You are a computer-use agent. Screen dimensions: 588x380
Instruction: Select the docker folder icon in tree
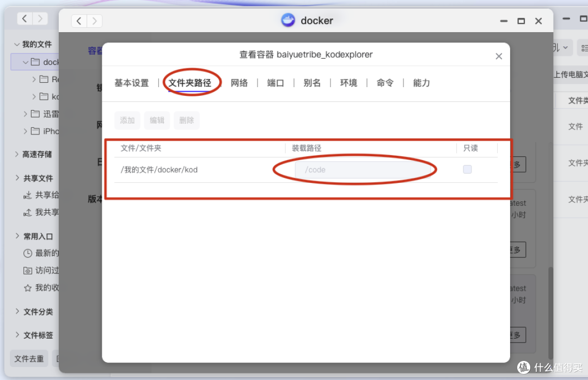coord(35,62)
